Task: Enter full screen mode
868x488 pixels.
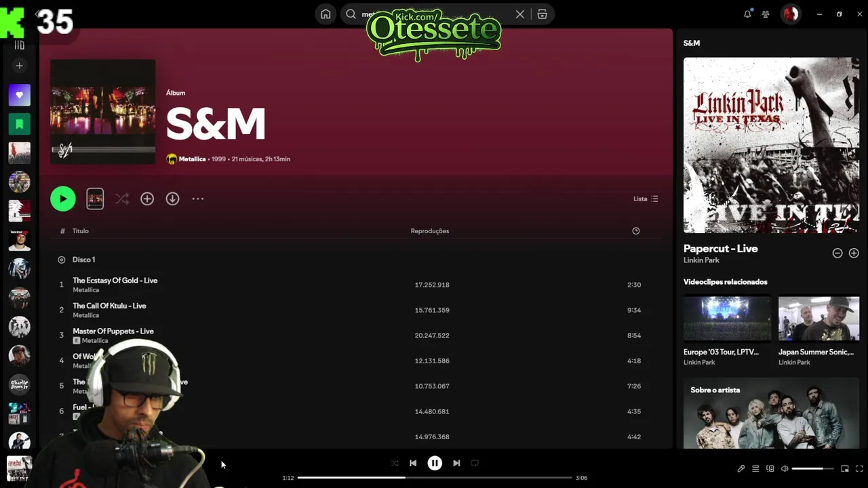Action: point(859,468)
